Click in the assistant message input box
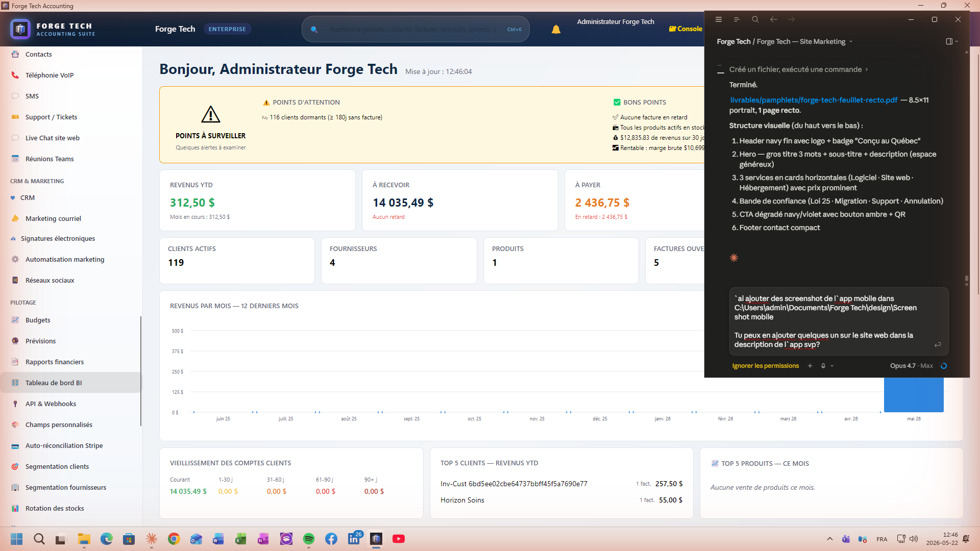 pos(839,321)
